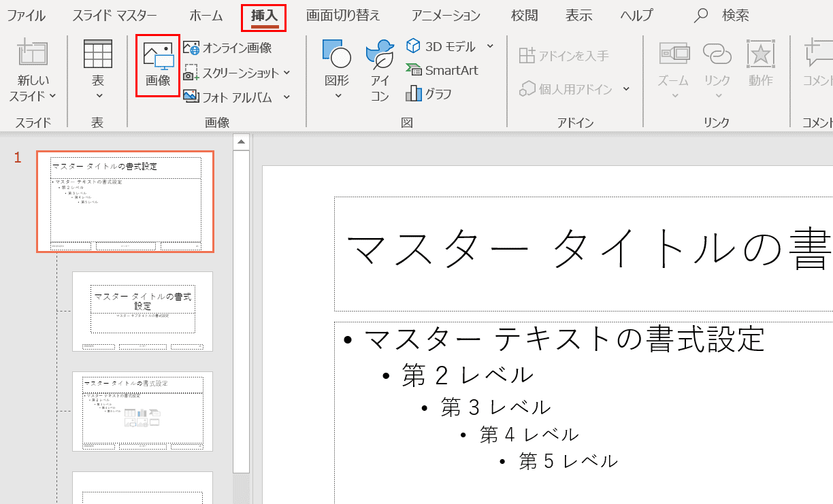Viewport: 833px width, 504px height.
Task: Click アドインを入手 button
Action: pyautogui.click(x=564, y=55)
